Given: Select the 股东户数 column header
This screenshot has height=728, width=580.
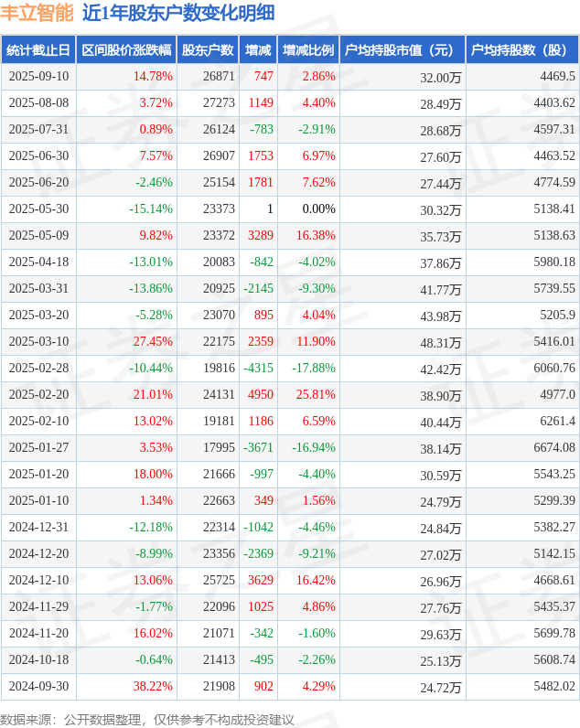Looking at the screenshot, I should [208, 50].
